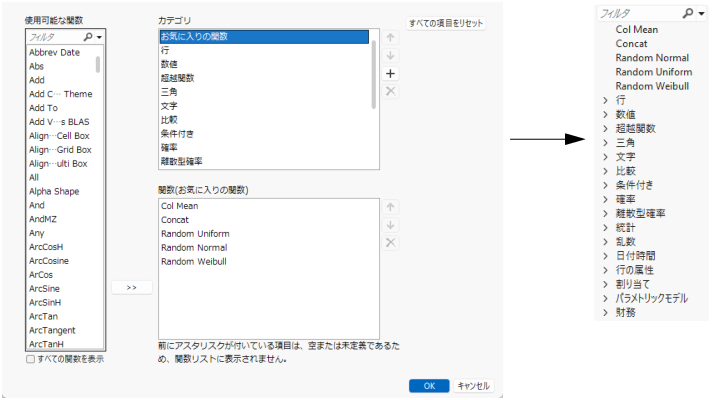Expand 離散型確率 category in right panel

[x=605, y=213]
